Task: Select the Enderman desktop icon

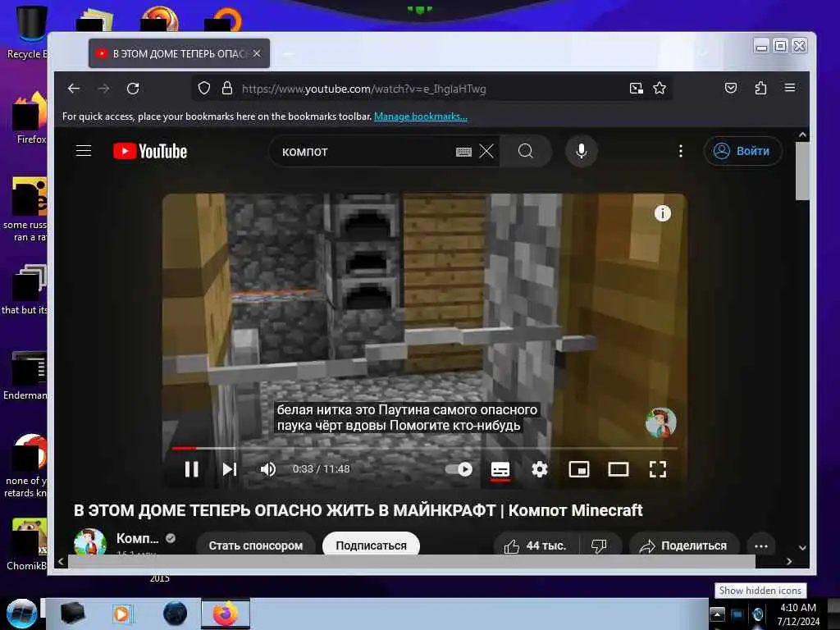Action: [x=25, y=375]
